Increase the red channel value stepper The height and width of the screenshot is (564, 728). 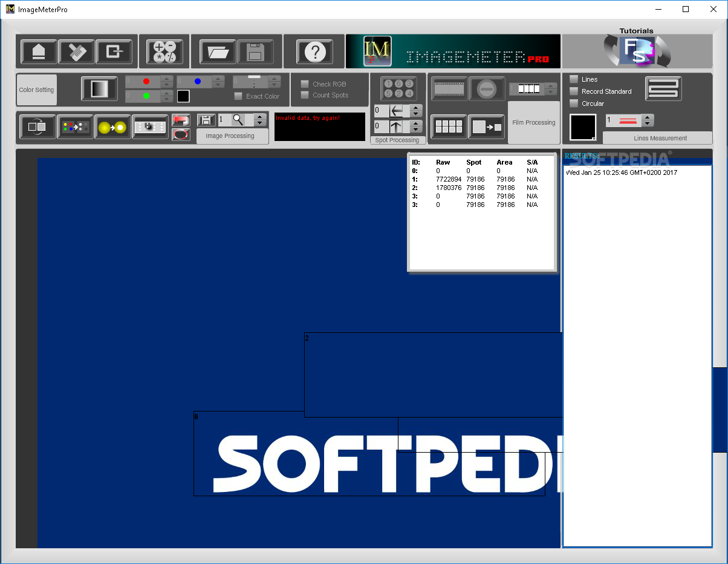(167, 78)
